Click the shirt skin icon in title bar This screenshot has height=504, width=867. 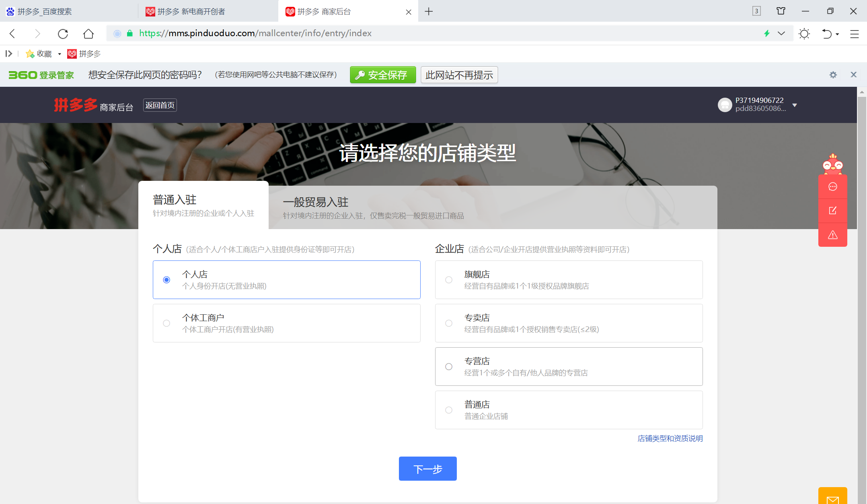pyautogui.click(x=781, y=11)
